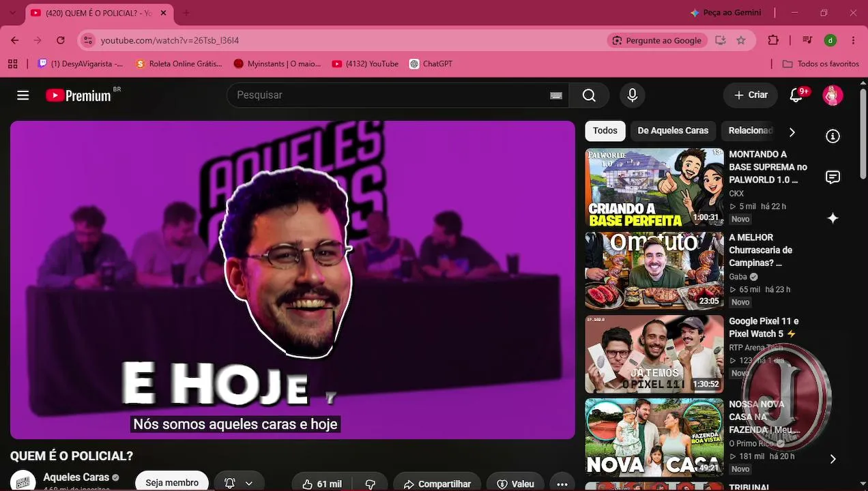This screenshot has width=868, height=491.
Task: Open YouTube notifications bell
Action: pos(796,95)
